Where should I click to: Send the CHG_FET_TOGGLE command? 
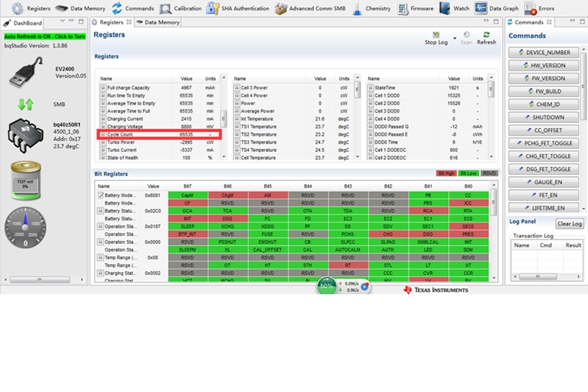(x=544, y=156)
